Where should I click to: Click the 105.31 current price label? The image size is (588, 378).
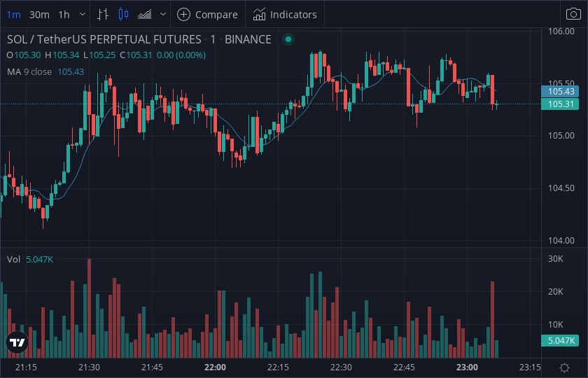coord(560,104)
